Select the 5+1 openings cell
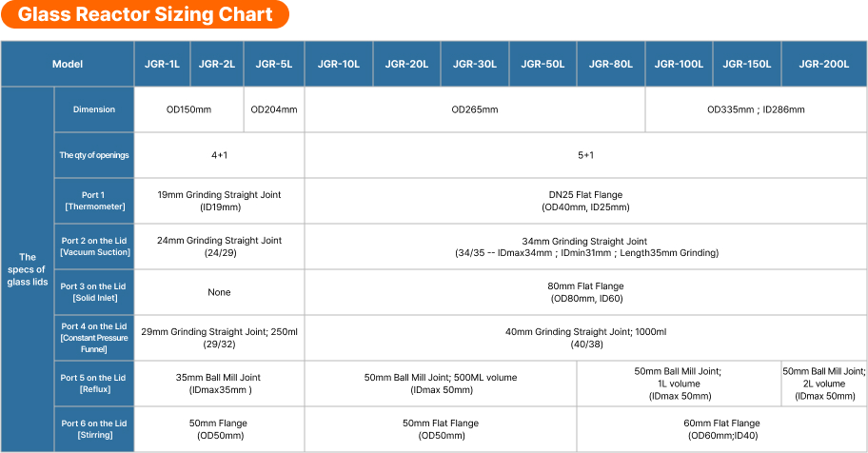The width and height of the screenshot is (868, 453). (x=585, y=155)
